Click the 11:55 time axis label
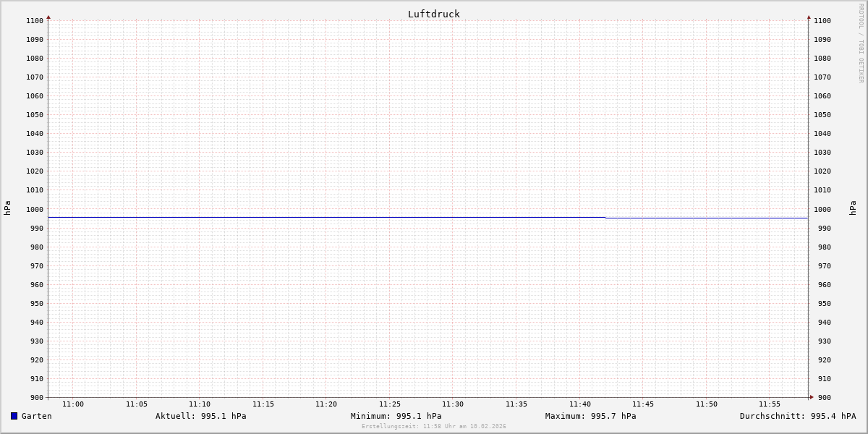This screenshot has width=868, height=434. pos(770,404)
